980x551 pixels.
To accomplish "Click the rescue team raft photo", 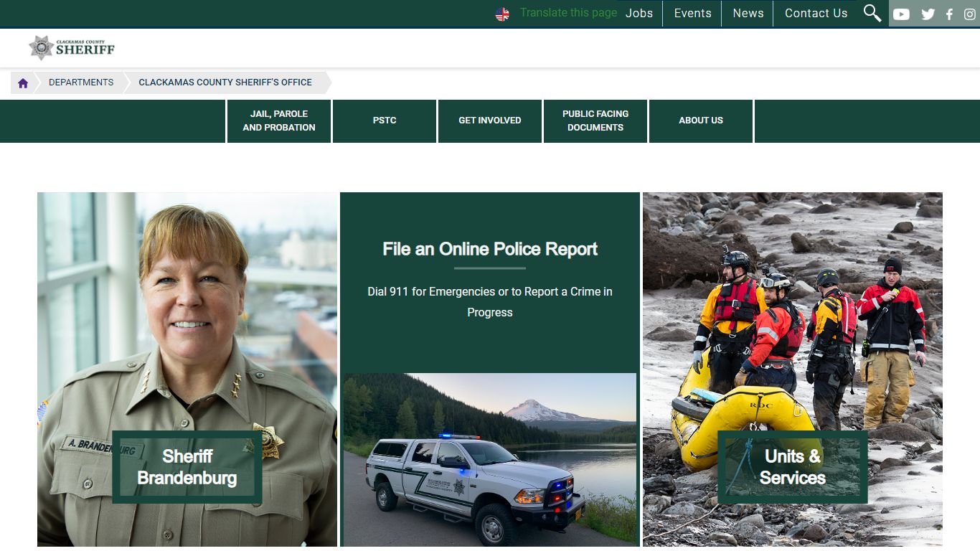I will click(793, 369).
